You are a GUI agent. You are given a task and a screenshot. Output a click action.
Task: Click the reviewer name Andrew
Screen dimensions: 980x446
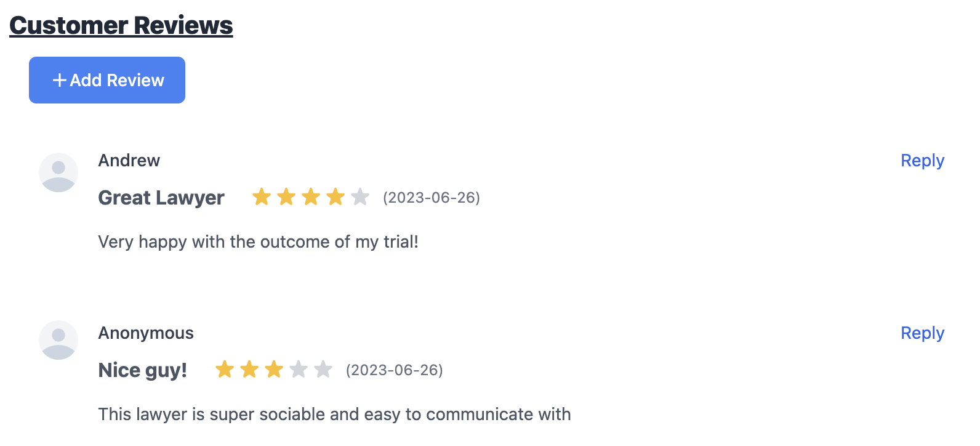pyautogui.click(x=129, y=161)
